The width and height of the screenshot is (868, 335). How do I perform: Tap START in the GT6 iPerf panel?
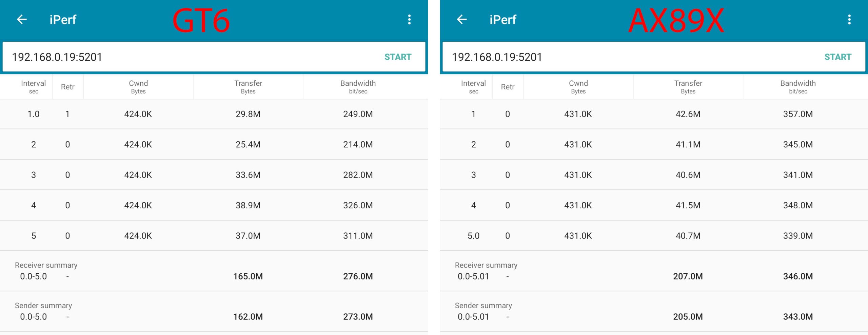tap(398, 57)
